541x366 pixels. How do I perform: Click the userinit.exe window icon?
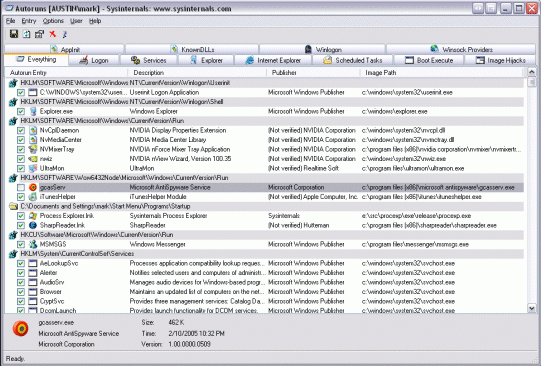33,92
